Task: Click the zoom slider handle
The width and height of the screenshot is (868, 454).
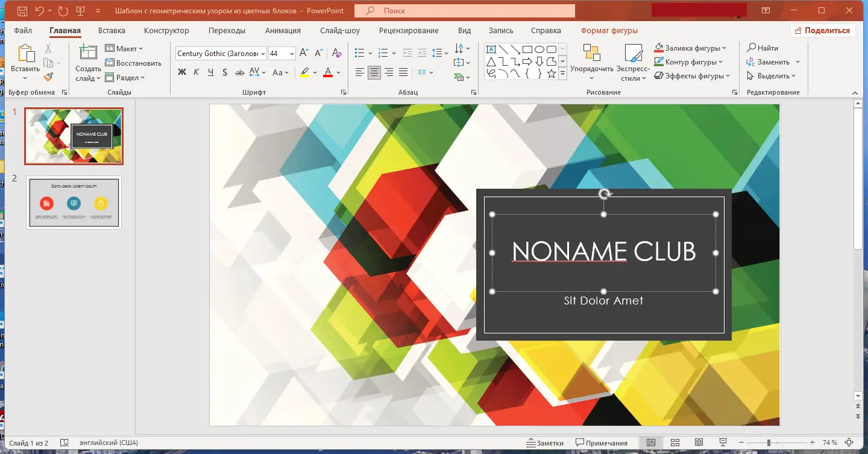Action: coord(768,443)
